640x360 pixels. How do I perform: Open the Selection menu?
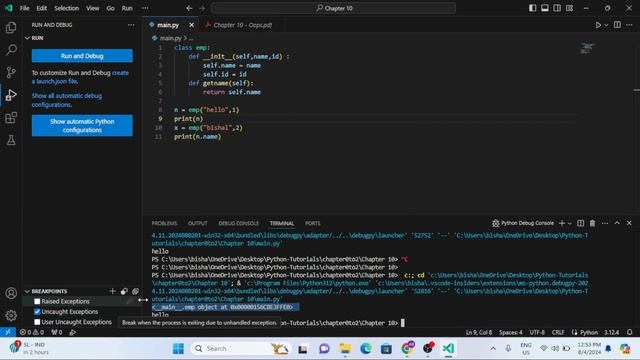[x=67, y=8]
